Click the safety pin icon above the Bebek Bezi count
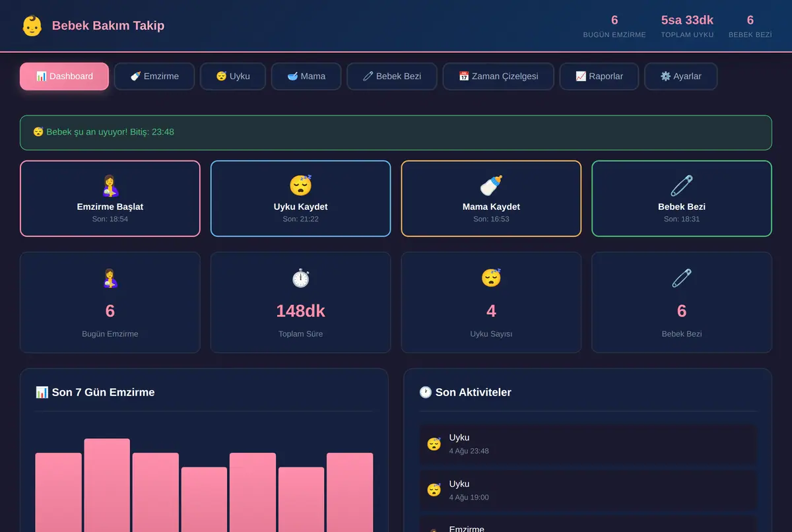Image resolution: width=792 pixels, height=532 pixels. point(682,278)
